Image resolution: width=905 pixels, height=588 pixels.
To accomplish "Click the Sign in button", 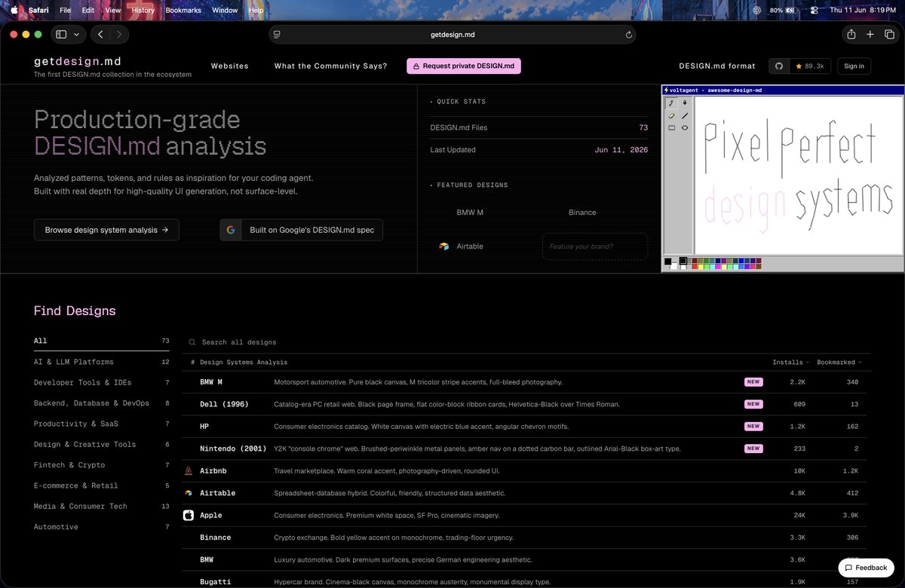I will point(854,66).
